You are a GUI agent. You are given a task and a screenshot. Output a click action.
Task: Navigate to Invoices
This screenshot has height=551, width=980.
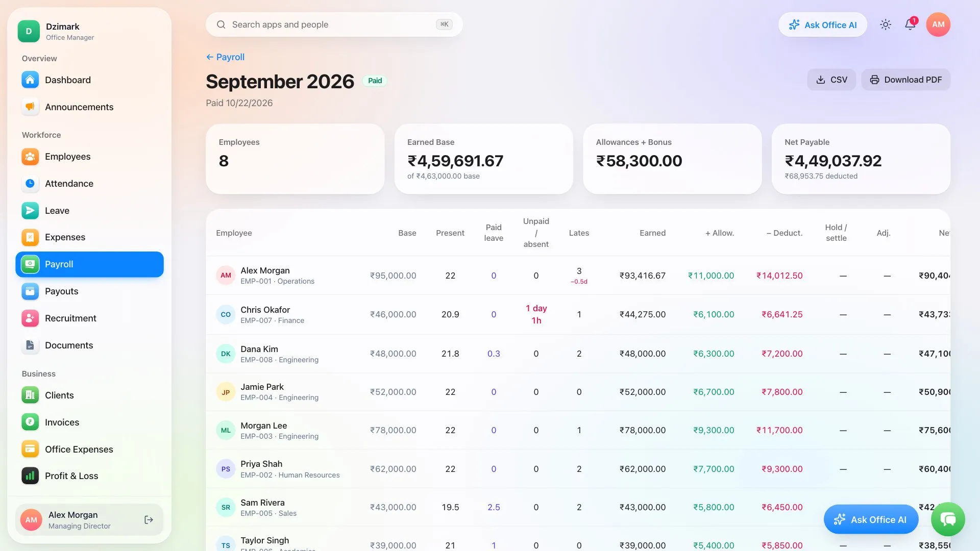point(89,422)
